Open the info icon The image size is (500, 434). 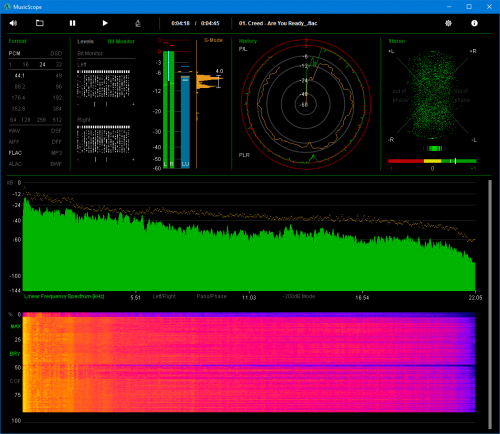click(x=474, y=23)
